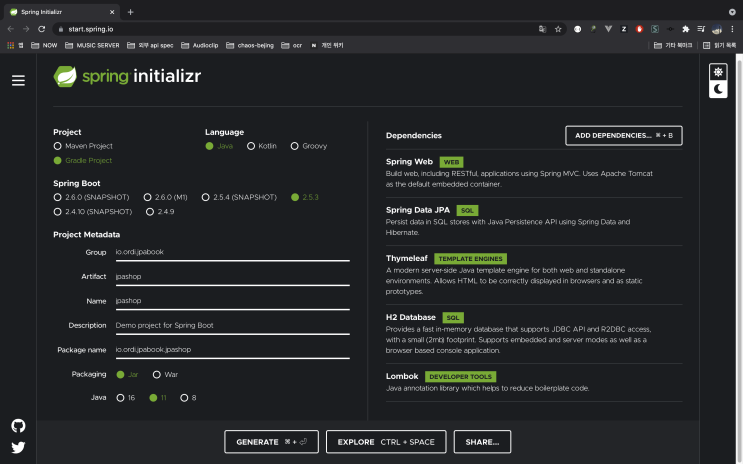Click the browser forward arrow
743x464 pixels.
26,29
